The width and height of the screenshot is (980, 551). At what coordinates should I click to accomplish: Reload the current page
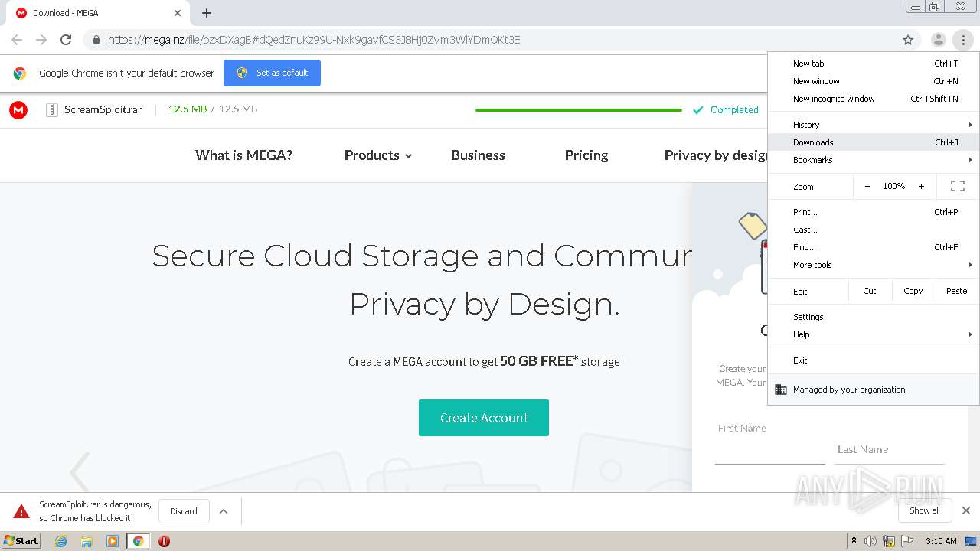[66, 40]
